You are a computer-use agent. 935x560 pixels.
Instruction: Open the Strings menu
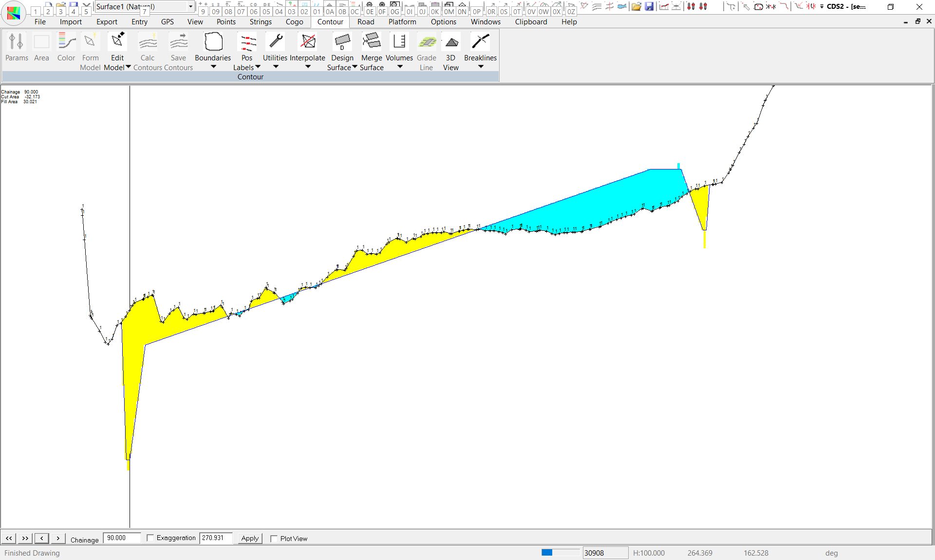[x=261, y=22]
